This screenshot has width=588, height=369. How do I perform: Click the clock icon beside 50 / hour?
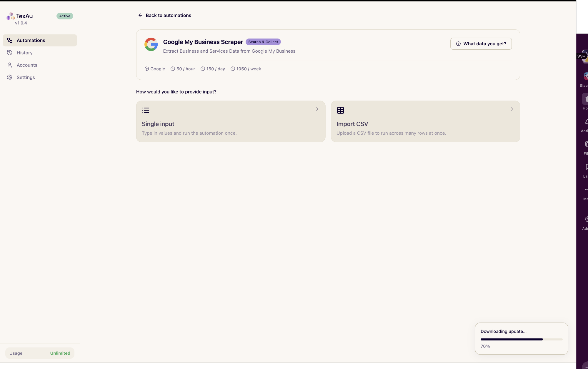[173, 69]
